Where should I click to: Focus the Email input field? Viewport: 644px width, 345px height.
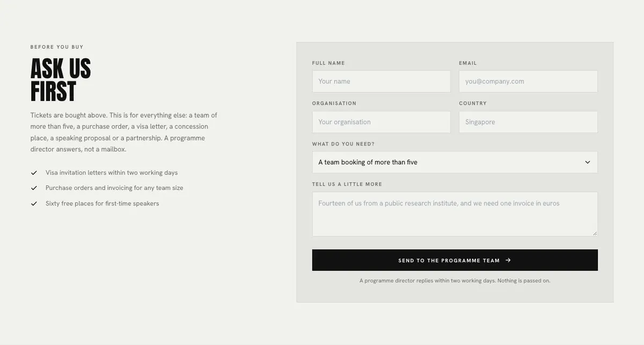click(x=528, y=82)
